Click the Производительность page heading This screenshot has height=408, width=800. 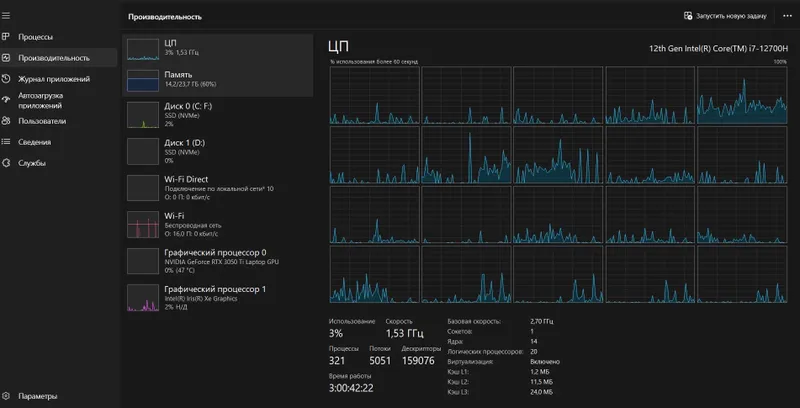165,17
